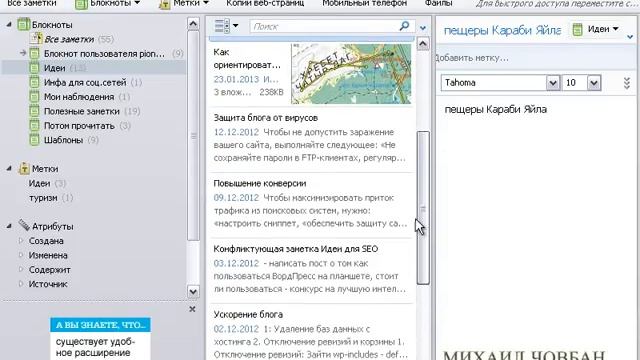Open the font size 10 dropdown

click(x=594, y=83)
